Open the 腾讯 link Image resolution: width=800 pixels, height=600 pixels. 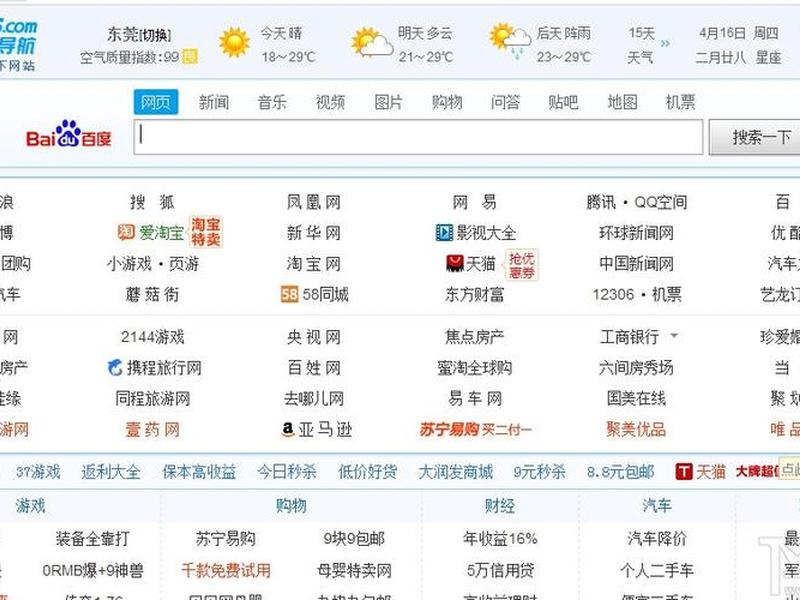coord(601,202)
